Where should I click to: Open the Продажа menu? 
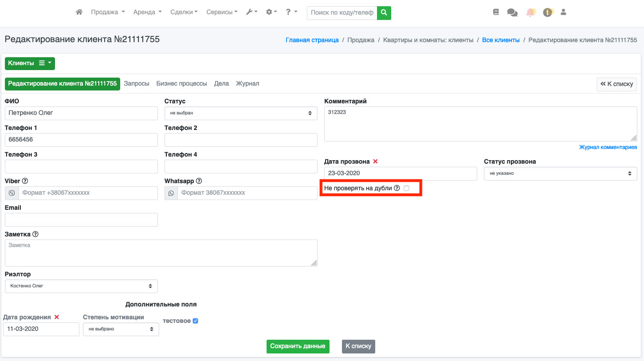pos(108,12)
